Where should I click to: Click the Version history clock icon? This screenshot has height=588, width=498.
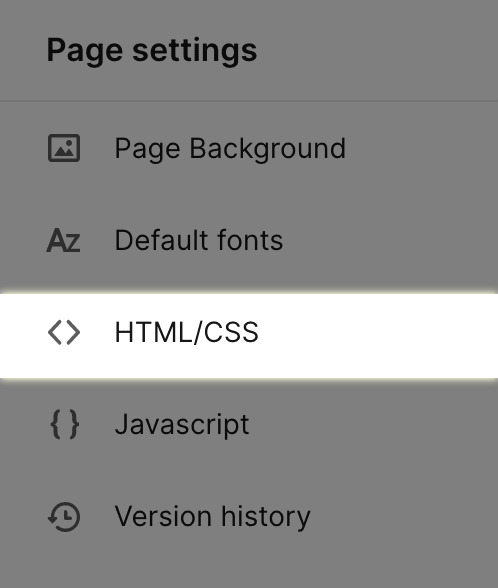click(x=64, y=517)
